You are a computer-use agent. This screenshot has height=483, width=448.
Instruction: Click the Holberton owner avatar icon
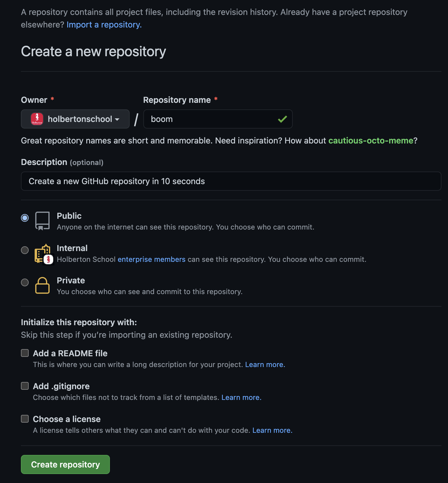point(37,119)
